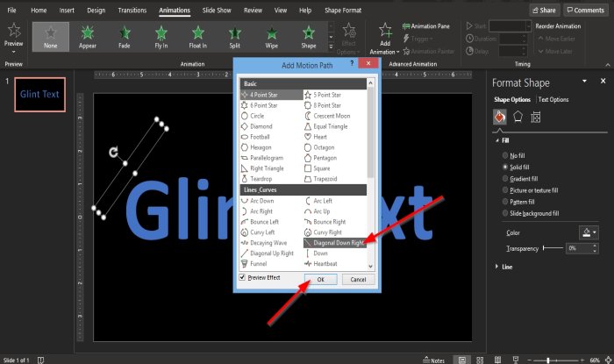This screenshot has width=614, height=364.
Task: Select the Effects pentagon icon
Action: point(518,117)
